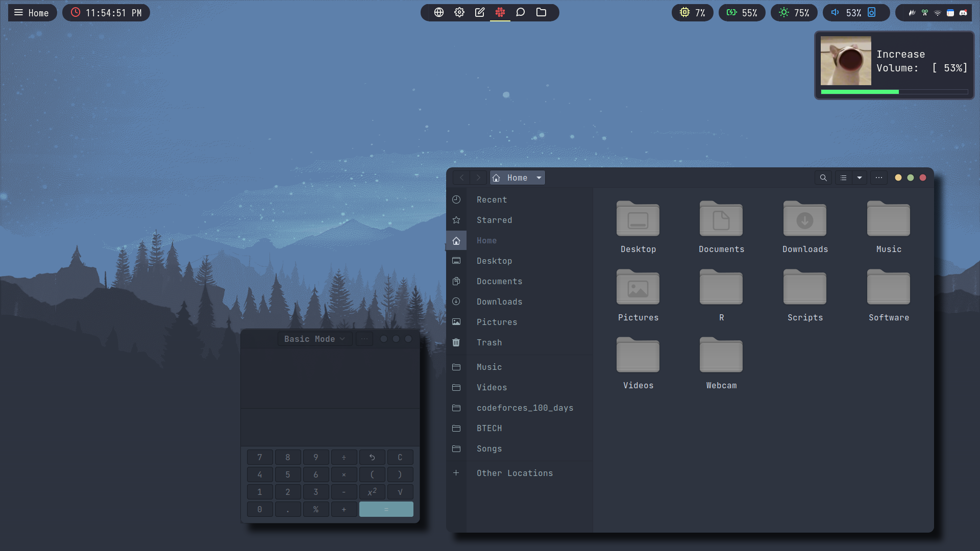Viewport: 980px width, 551px height.
Task: Click the settings gear in top bar
Action: (x=459, y=13)
